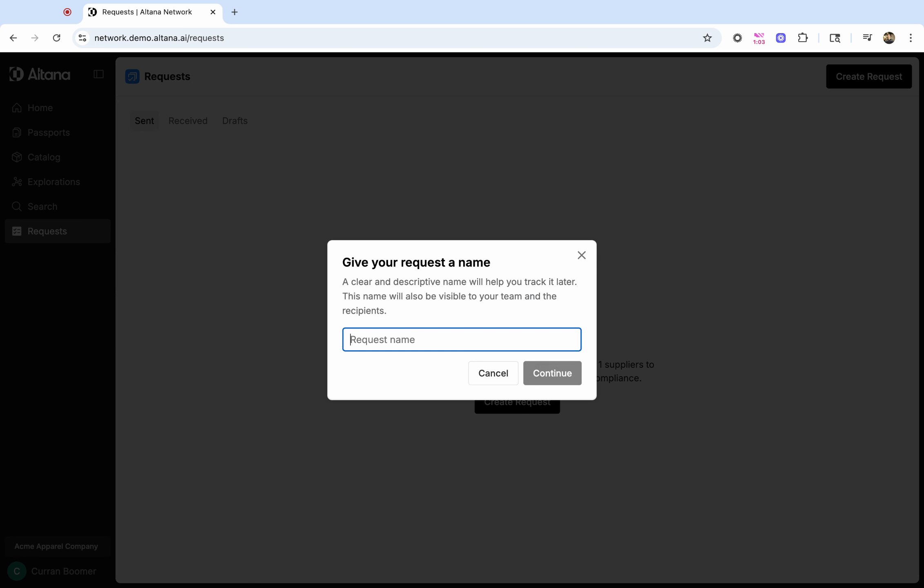Go back to previous page

point(13,38)
